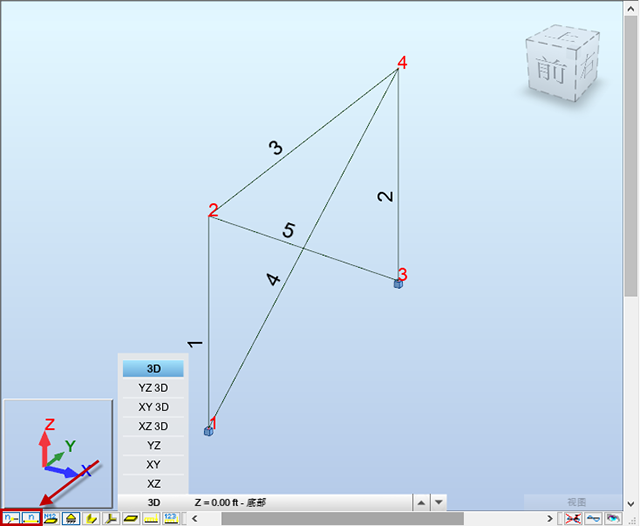This screenshot has width=640, height=526.
Task: Open view display options eye icon
Action: [613, 519]
